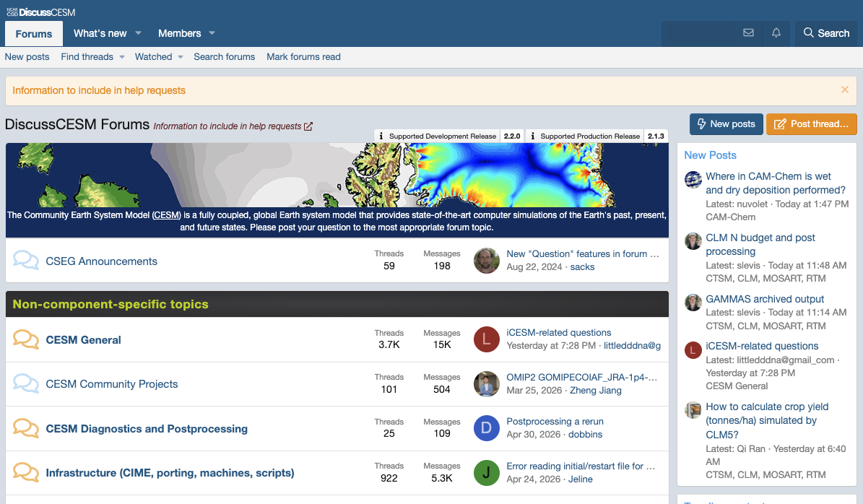The width and height of the screenshot is (863, 504).
Task: Click the DiscussCESM logo
Action: coord(40,12)
